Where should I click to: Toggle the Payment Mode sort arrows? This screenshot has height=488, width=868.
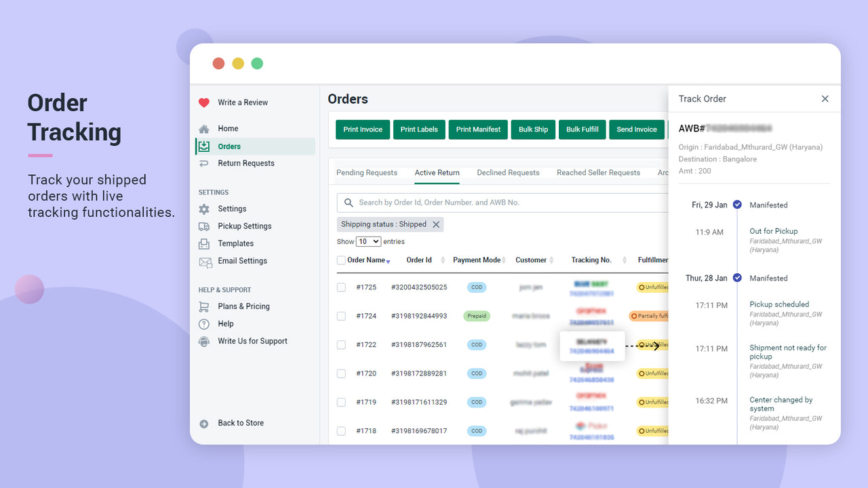coord(505,260)
